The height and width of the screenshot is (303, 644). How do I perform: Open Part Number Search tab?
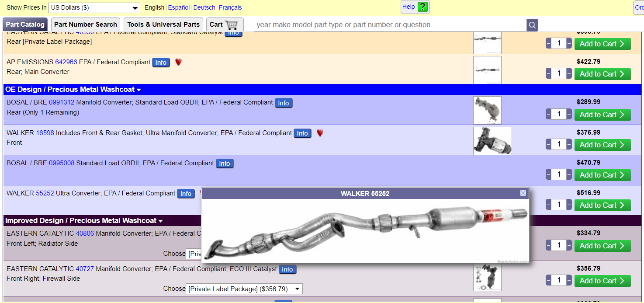[86, 24]
